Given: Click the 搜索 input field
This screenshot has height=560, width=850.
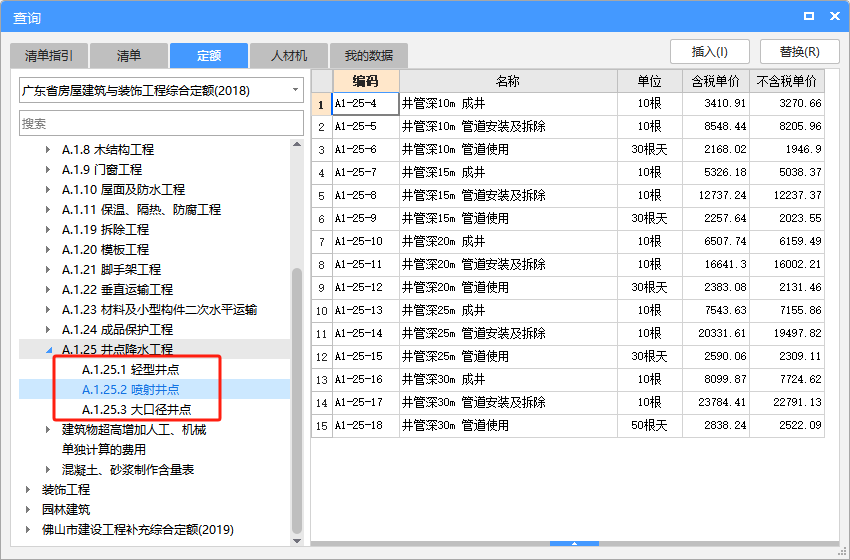Looking at the screenshot, I should pos(161,124).
